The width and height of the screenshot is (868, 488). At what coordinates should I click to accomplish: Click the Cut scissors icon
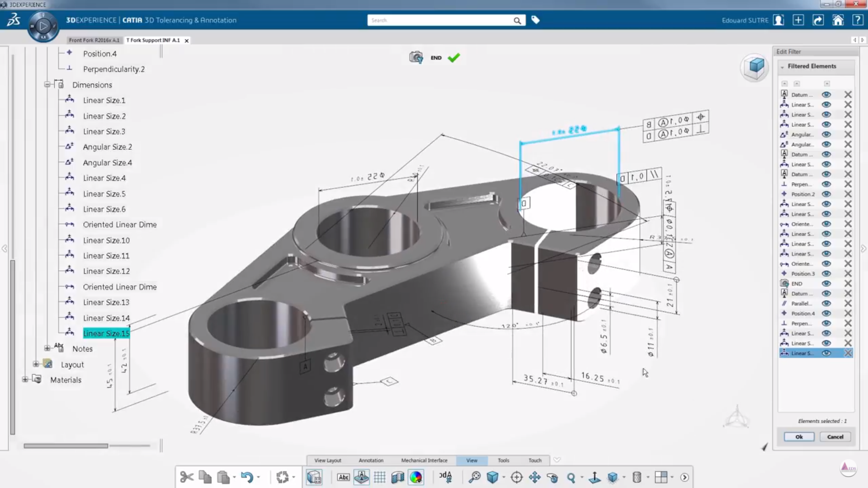[x=187, y=477]
